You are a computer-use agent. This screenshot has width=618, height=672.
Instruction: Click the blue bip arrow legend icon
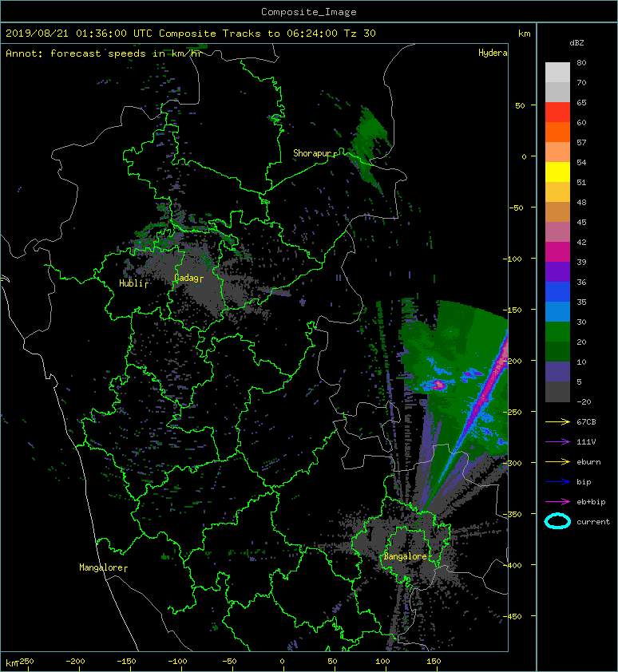(557, 482)
